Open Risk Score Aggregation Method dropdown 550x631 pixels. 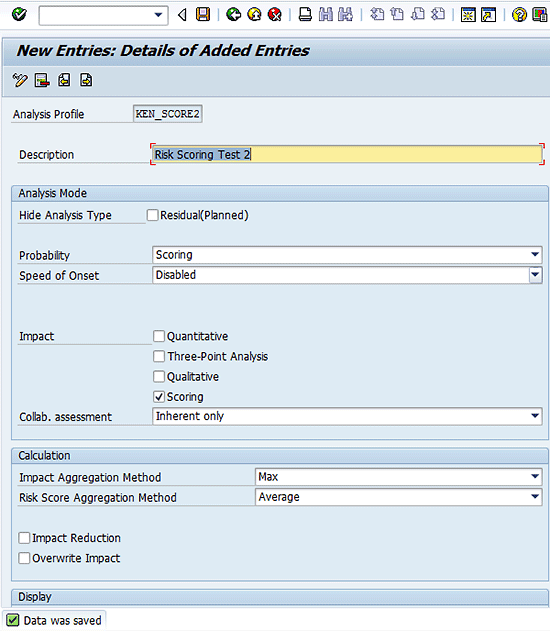click(x=535, y=497)
